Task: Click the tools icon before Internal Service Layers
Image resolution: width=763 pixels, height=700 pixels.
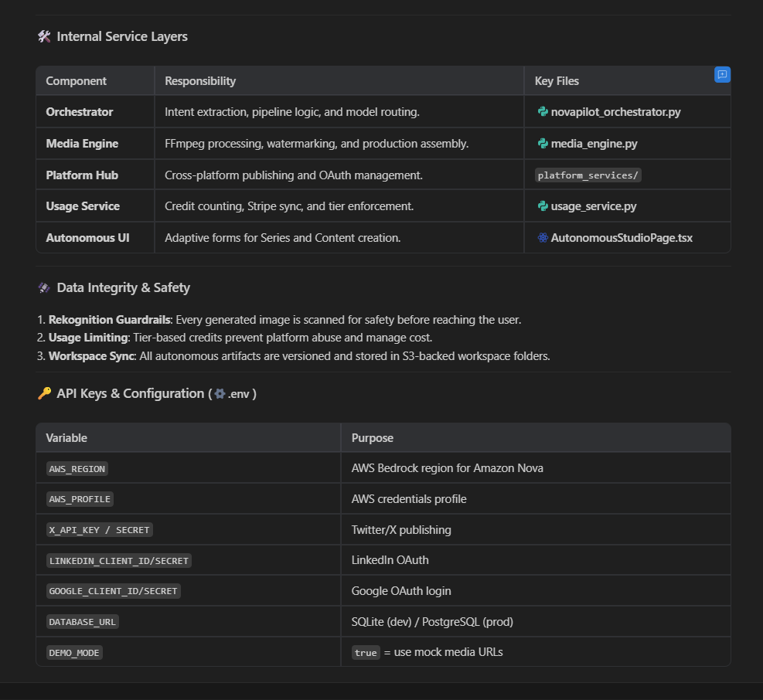Action: tap(44, 36)
